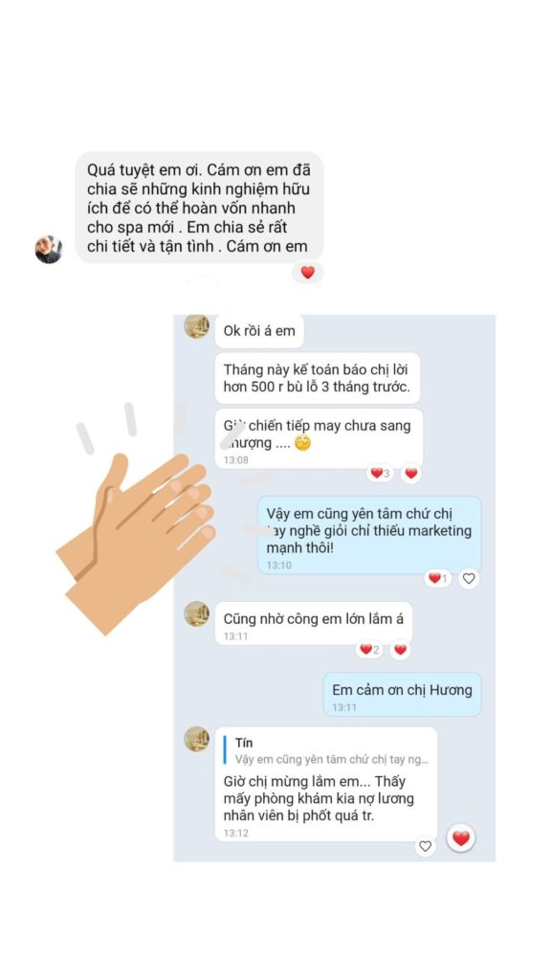This screenshot has height=980, width=551.
Task: Click the avatar next to "Ok rồi á em"
Action: click(x=197, y=325)
